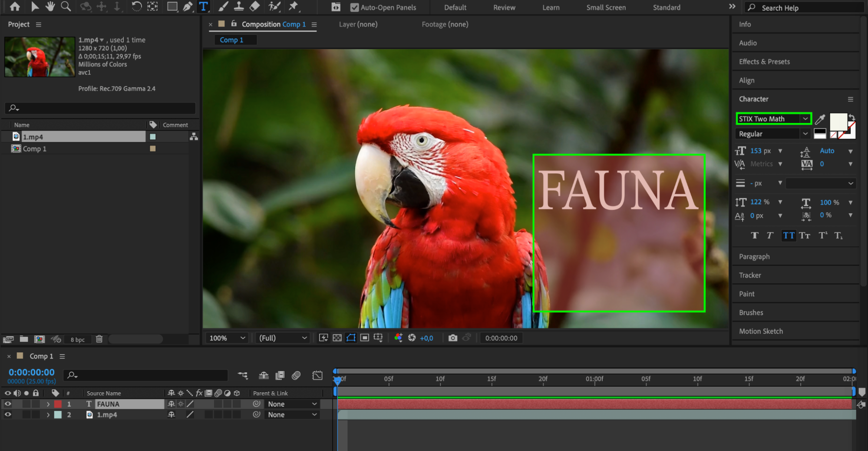Pick the Eraser tool

(255, 7)
